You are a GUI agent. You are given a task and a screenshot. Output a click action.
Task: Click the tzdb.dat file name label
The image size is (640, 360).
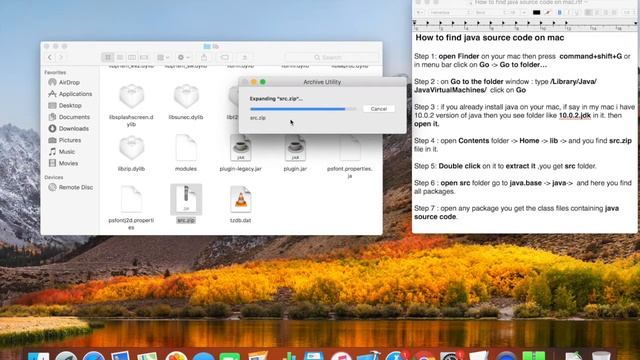point(240,220)
